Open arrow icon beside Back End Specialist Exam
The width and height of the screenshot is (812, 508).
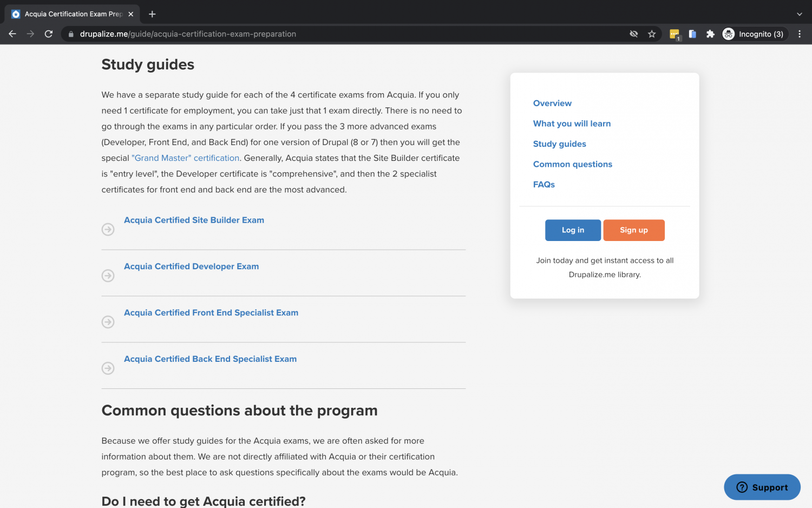point(108,368)
